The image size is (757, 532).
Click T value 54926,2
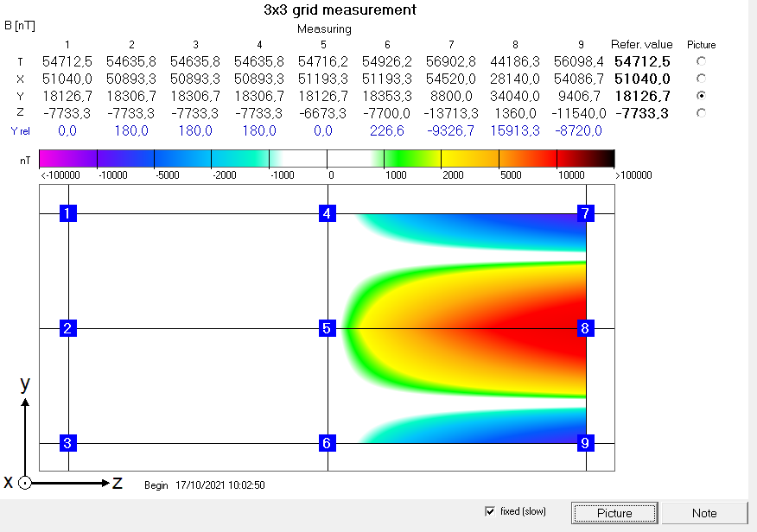click(x=386, y=61)
